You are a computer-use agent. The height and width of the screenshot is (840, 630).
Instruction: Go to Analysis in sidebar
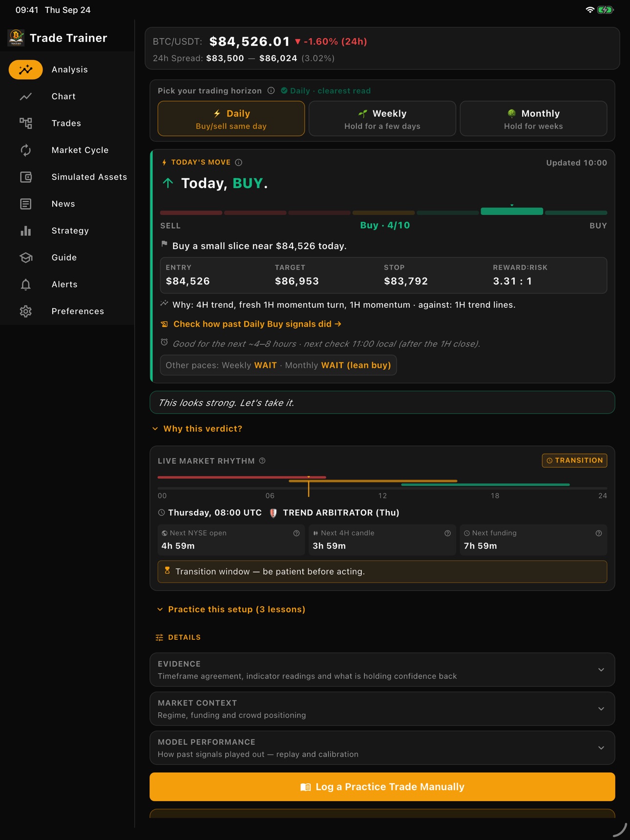click(67, 69)
